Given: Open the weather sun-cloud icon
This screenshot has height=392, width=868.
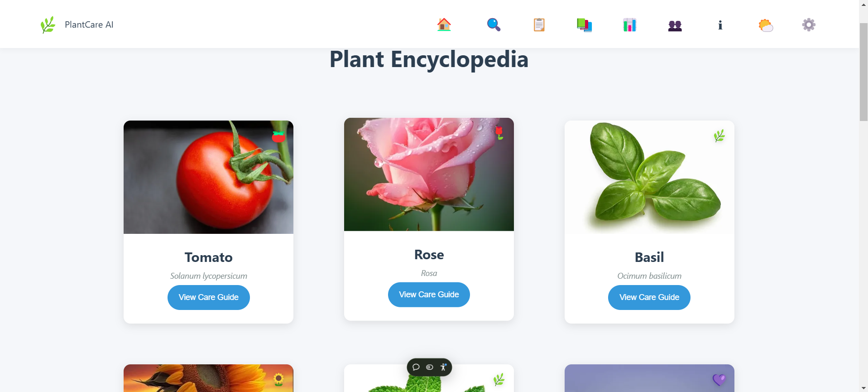Looking at the screenshot, I should 766,25.
